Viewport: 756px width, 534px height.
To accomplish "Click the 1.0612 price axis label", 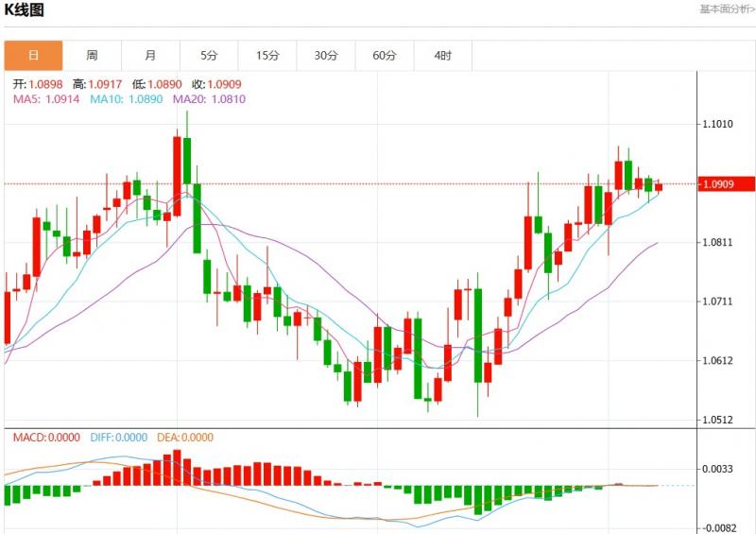I will pos(717,361).
